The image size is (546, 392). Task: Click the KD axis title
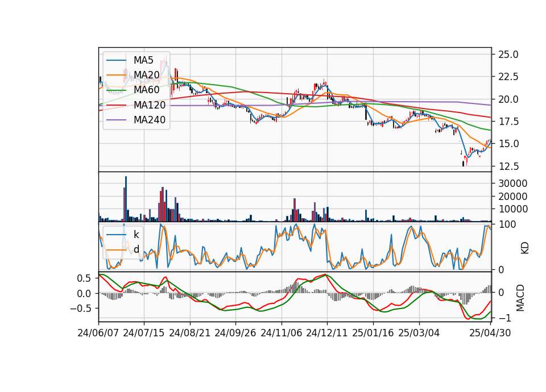point(524,248)
